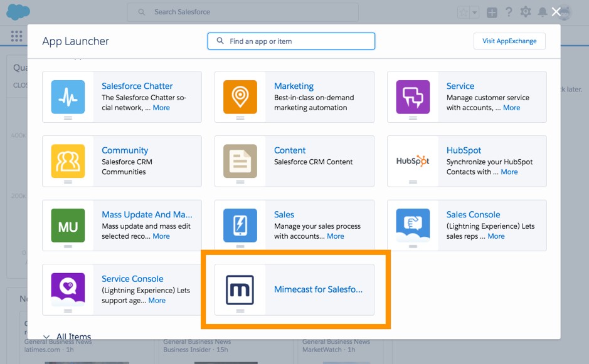Open the Sales Console app icon
Viewport: 589px width, 364px height.
pos(412,226)
